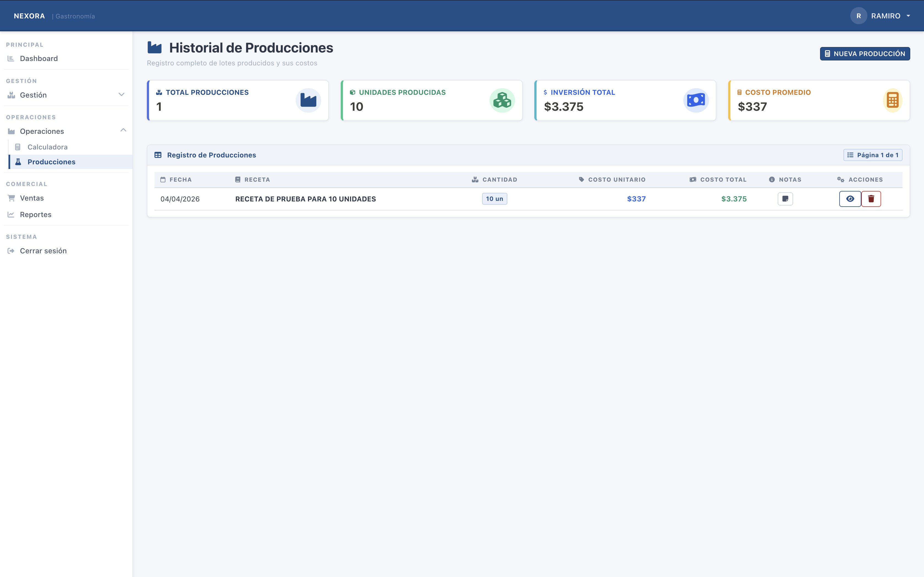924x577 pixels.
Task: Open Reportes in the Comercial section
Action: [x=35, y=215]
